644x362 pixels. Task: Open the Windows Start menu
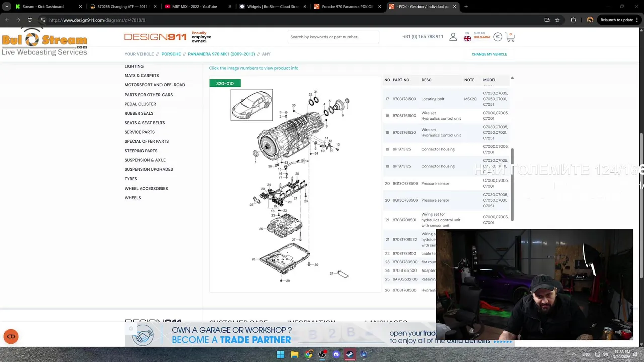click(x=280, y=354)
